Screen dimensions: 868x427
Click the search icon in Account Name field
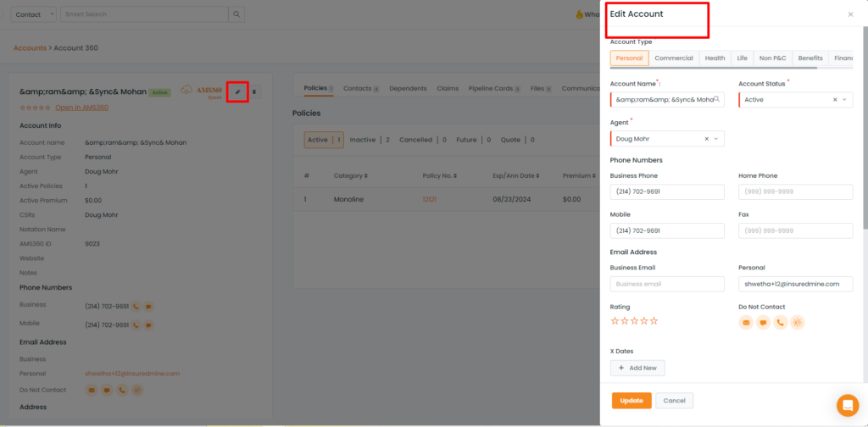(716, 99)
